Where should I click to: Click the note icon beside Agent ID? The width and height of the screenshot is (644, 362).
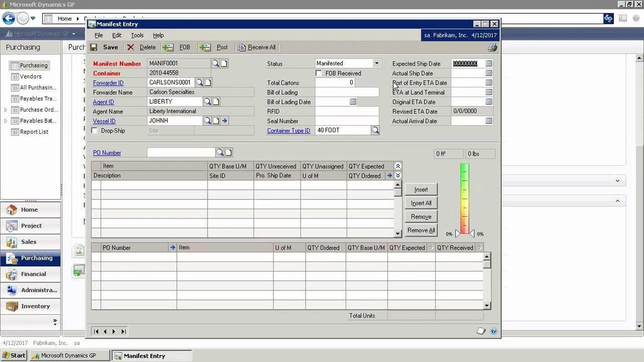[216, 101]
